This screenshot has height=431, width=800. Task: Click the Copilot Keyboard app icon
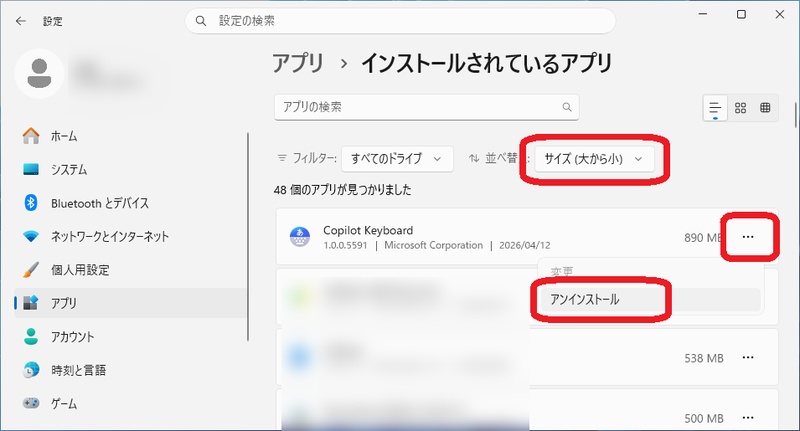point(299,237)
